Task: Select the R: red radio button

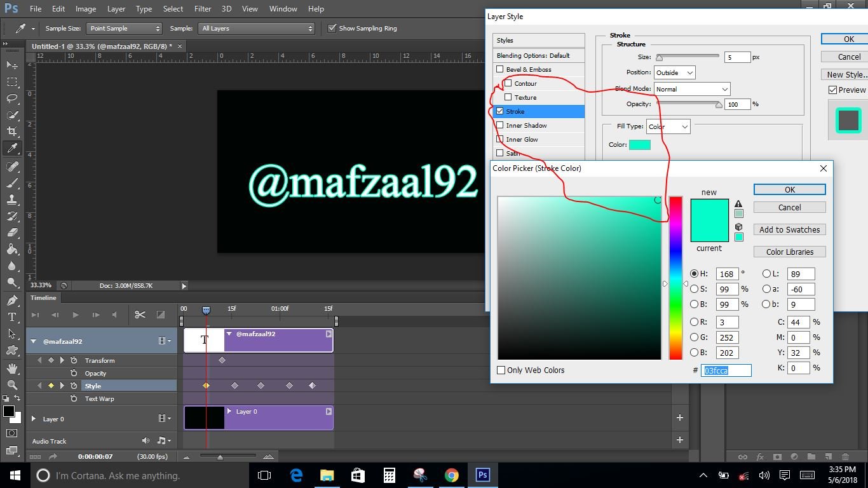Action: click(x=694, y=322)
